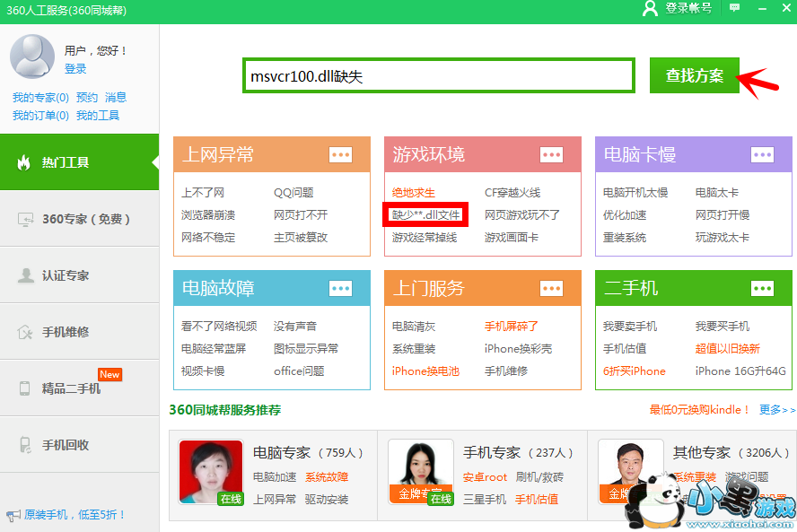
Task: Select the 热门工具 sidebar tab
Action: click(x=79, y=163)
